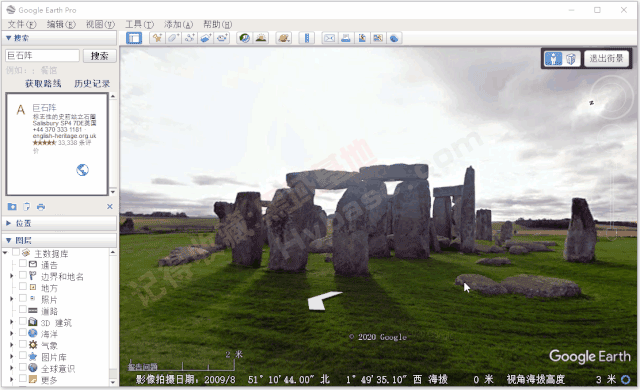Select the Street View pegman mode icon
The image size is (640, 390).
click(553, 59)
